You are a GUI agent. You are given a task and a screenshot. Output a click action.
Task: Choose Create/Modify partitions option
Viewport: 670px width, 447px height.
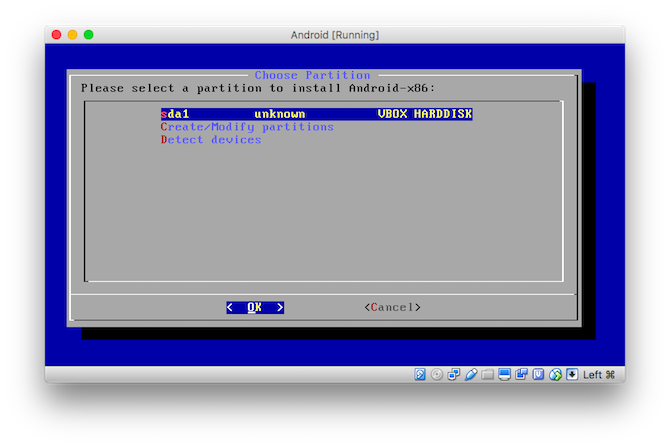247,127
